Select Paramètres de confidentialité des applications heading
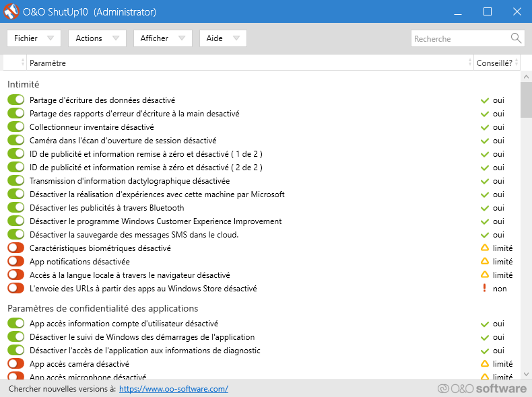This screenshot has width=532, height=397. 103,308
